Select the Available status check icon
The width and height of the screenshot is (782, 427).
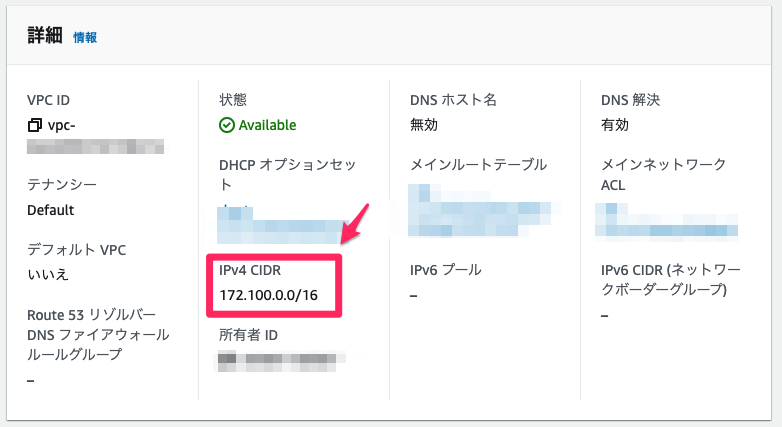pos(226,125)
